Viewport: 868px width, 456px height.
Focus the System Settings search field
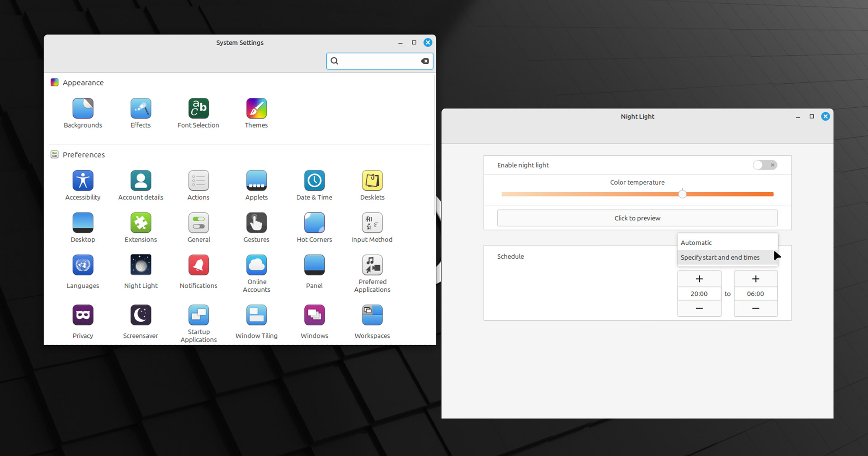(380, 61)
